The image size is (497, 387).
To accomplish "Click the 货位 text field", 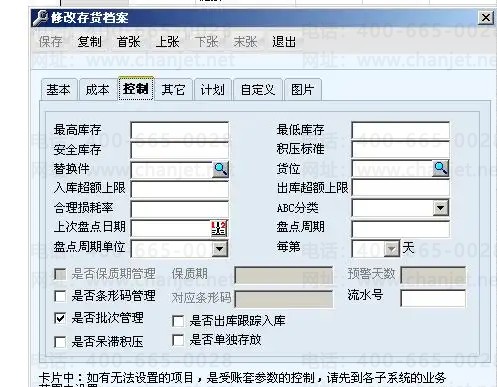I will (393, 169).
